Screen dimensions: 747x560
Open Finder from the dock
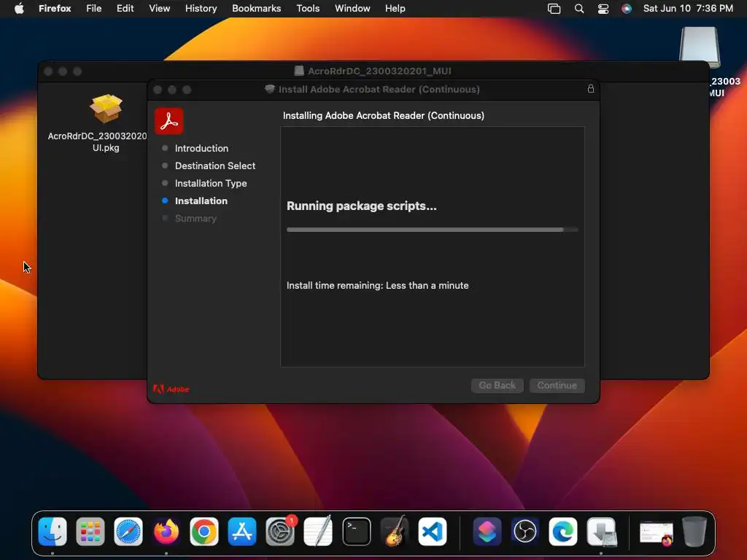[x=53, y=532]
